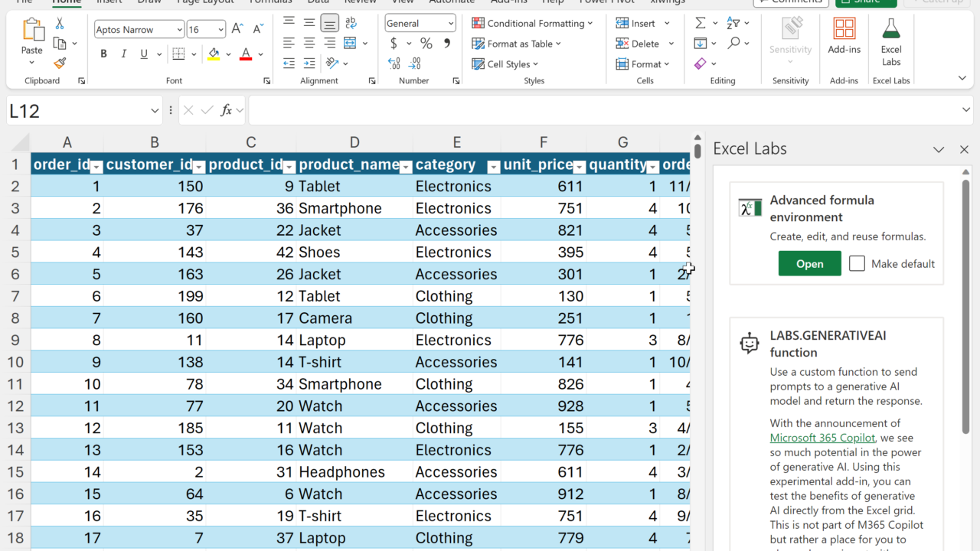
Task: Follow the Microsoft 365 Copilot link
Action: click(822, 438)
